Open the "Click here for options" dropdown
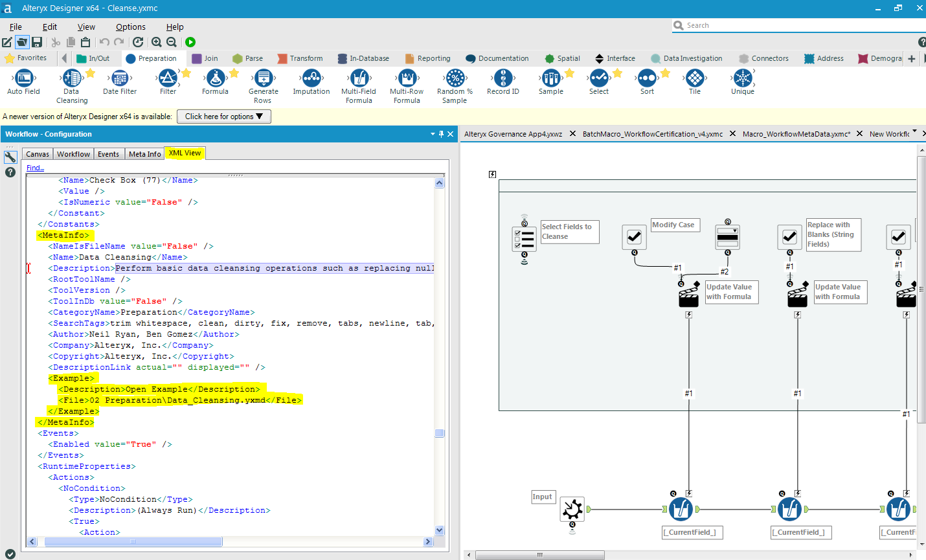 223,117
